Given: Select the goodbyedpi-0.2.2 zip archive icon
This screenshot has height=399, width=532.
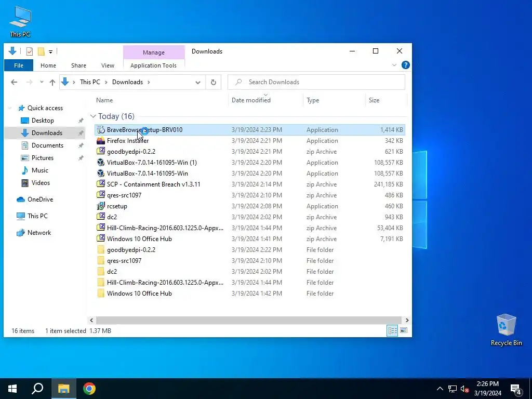Looking at the screenshot, I should point(101,151).
